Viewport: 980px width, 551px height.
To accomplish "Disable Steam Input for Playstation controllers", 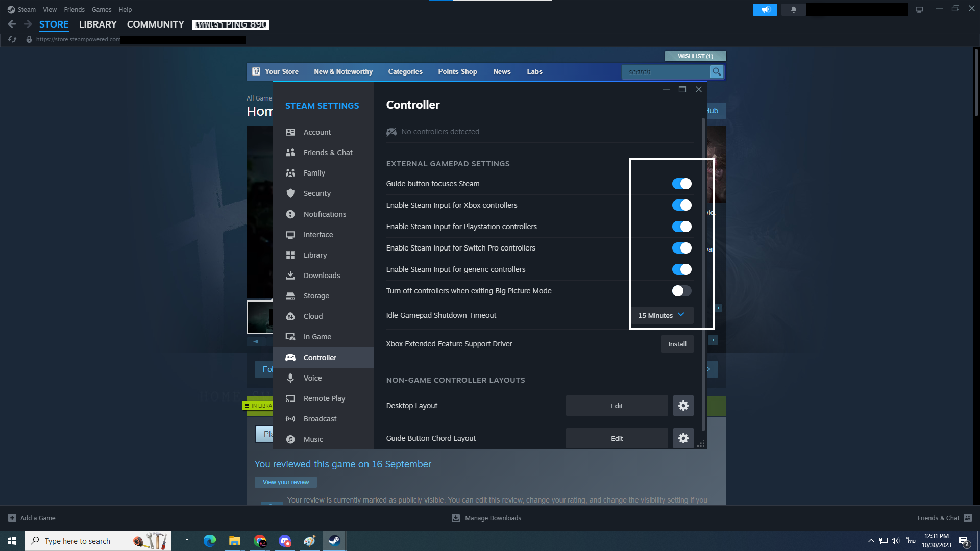I will coord(681,227).
